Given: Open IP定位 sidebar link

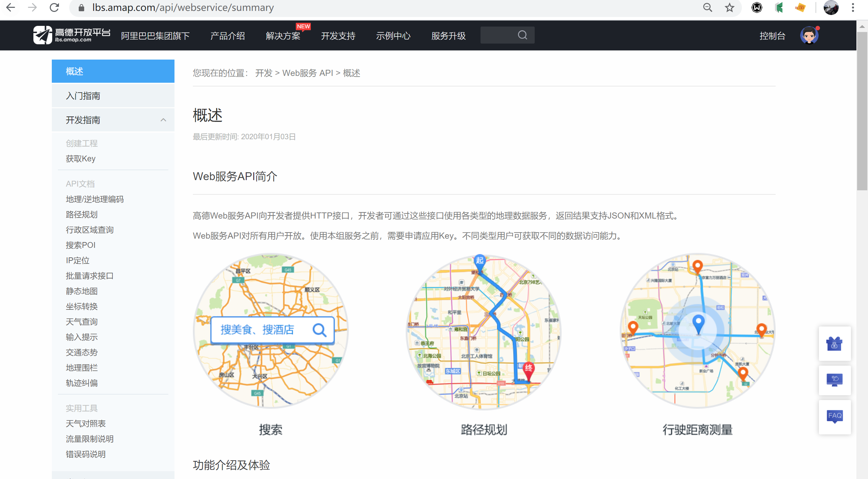Looking at the screenshot, I should tap(78, 260).
